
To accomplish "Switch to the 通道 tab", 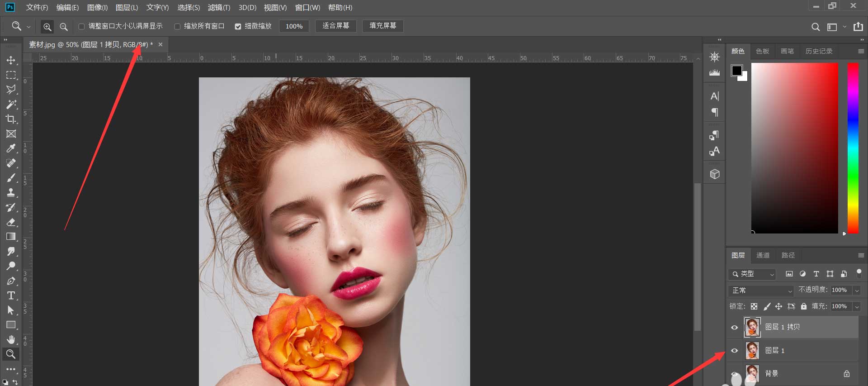I will coord(763,255).
